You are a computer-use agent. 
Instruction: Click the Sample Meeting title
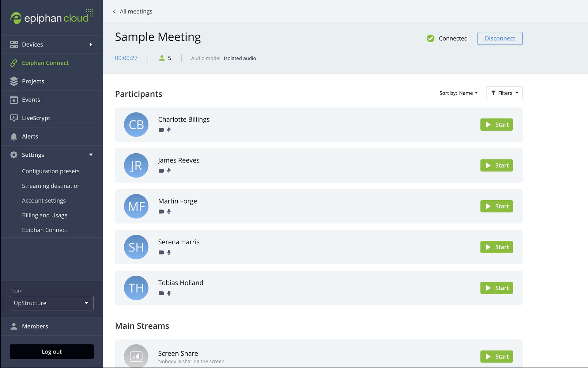click(x=158, y=37)
